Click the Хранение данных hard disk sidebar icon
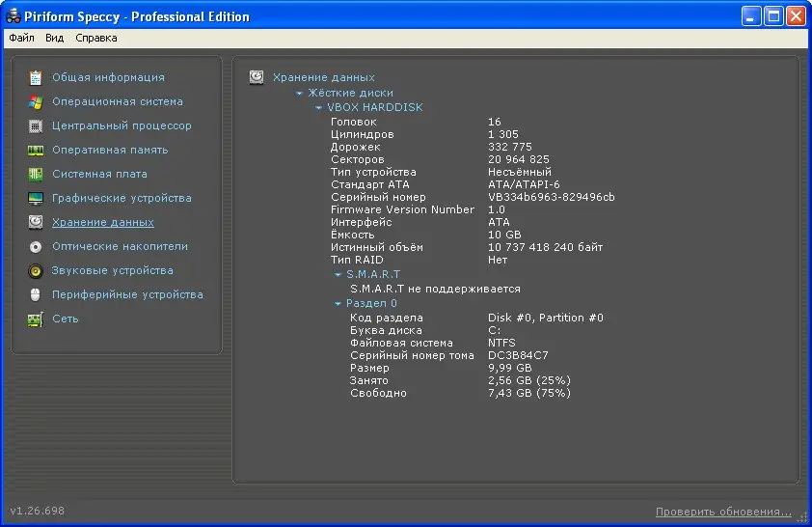This screenshot has width=812, height=527. 36,222
